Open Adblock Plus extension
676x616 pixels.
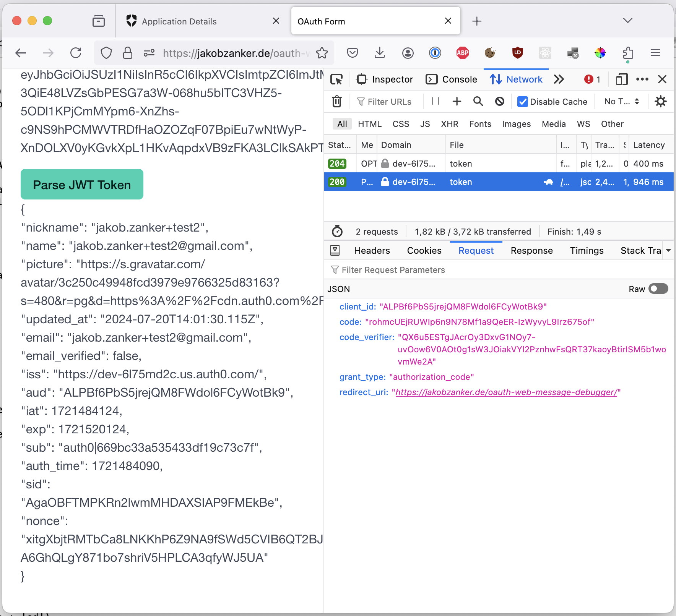463,53
